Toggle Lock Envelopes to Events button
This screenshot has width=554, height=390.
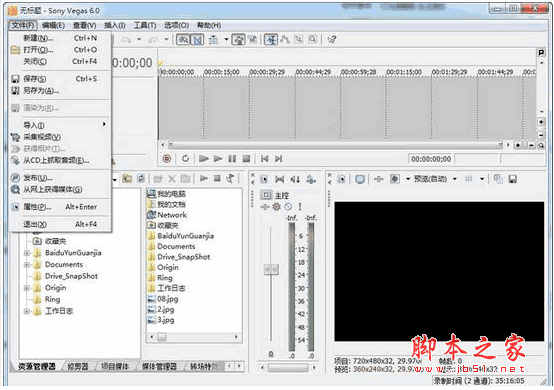point(238,39)
